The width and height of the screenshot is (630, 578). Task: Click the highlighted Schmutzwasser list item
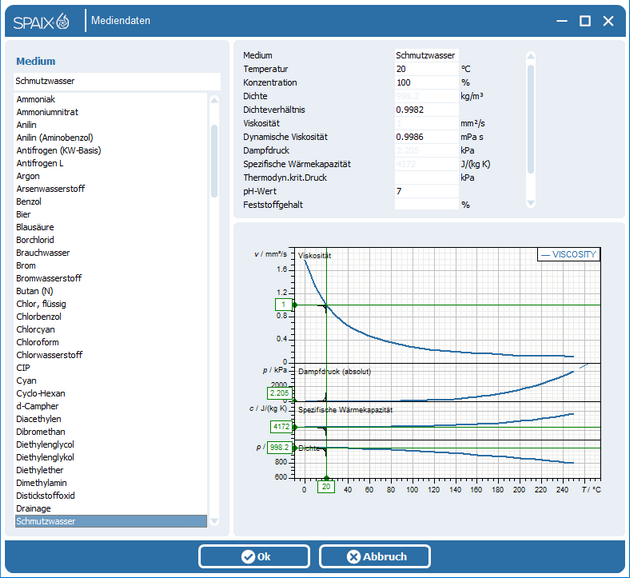point(111,521)
